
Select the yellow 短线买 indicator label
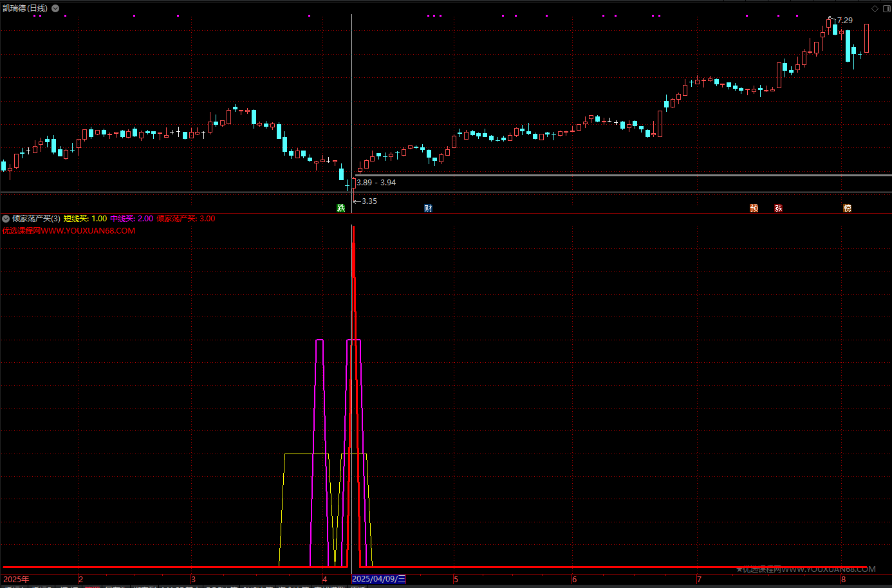pos(85,219)
